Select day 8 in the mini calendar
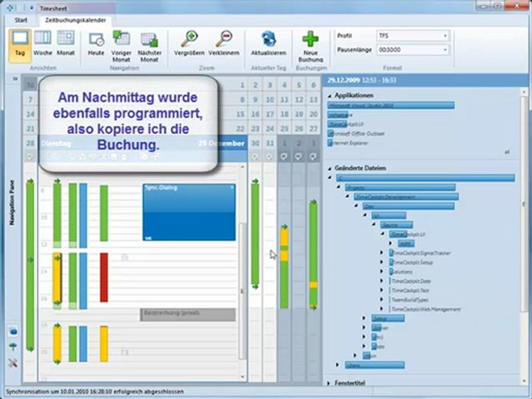Viewport: 532px width, 399px height. point(242,100)
